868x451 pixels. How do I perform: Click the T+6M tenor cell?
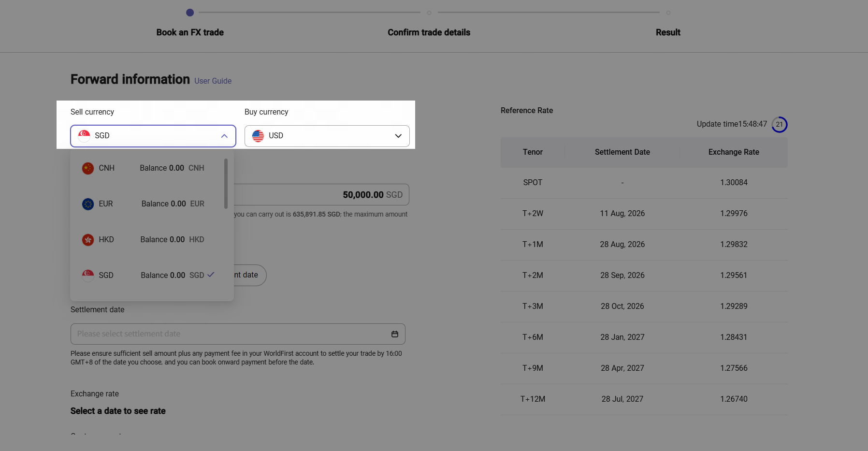pos(533,337)
